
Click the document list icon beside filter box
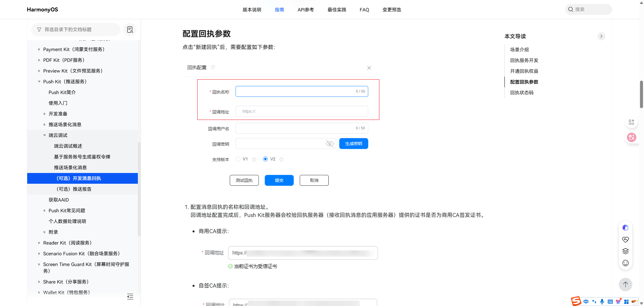tap(130, 30)
